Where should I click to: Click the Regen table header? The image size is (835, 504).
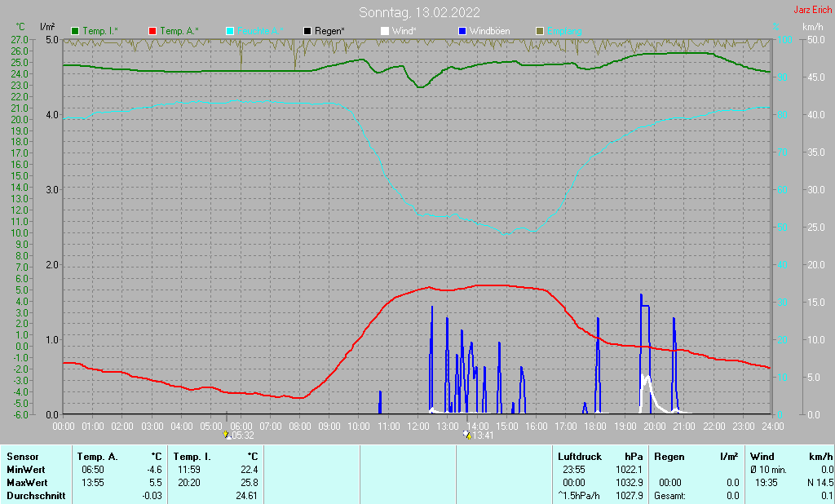(669, 457)
